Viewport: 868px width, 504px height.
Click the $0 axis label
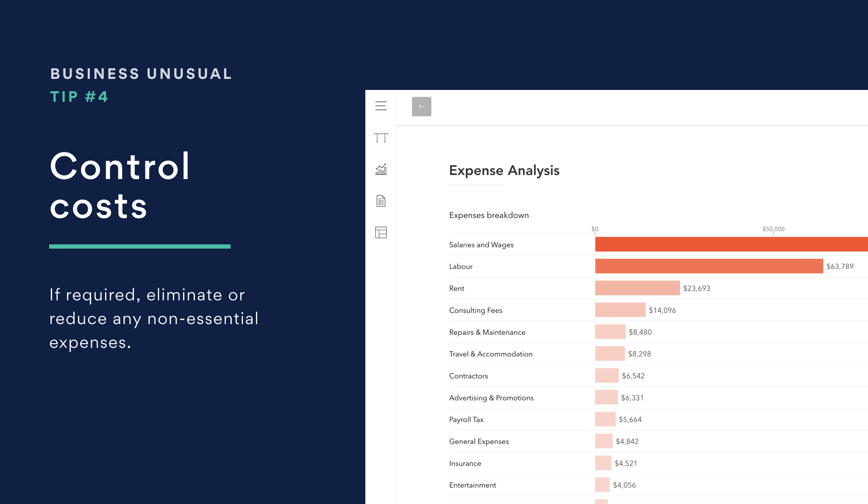[595, 229]
